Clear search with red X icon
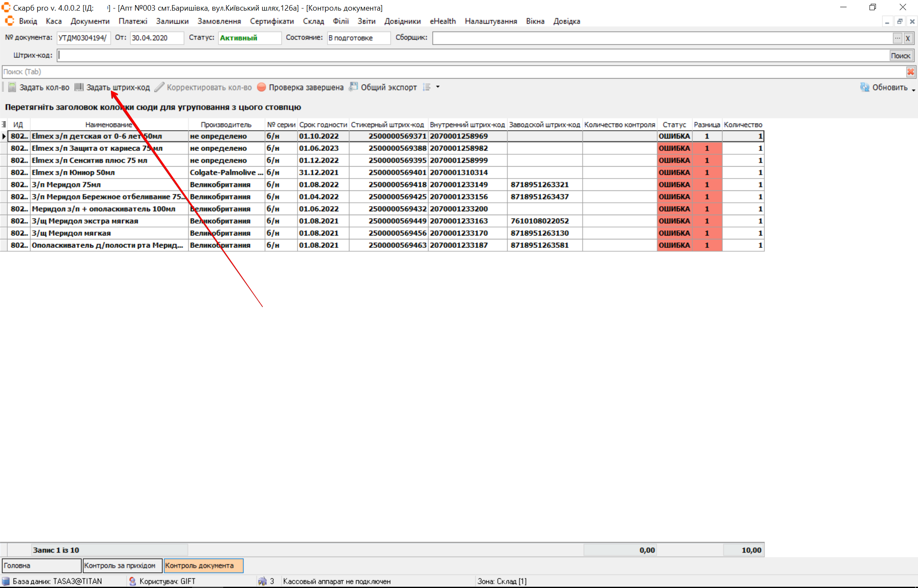The image size is (918, 588). 910,72
